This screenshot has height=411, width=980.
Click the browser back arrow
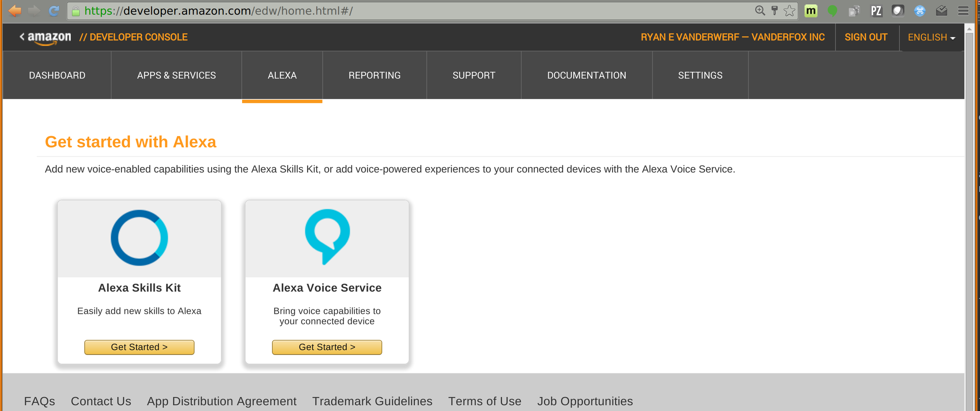(15, 11)
